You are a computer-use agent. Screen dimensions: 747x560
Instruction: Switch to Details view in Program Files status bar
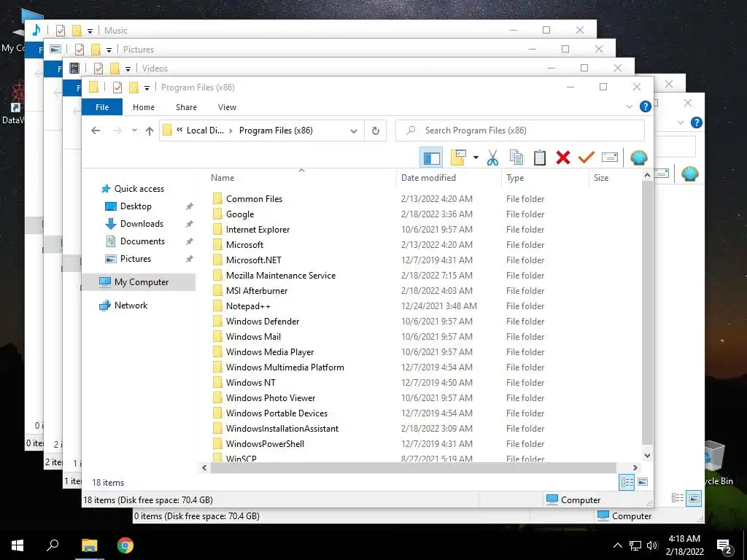[627, 483]
